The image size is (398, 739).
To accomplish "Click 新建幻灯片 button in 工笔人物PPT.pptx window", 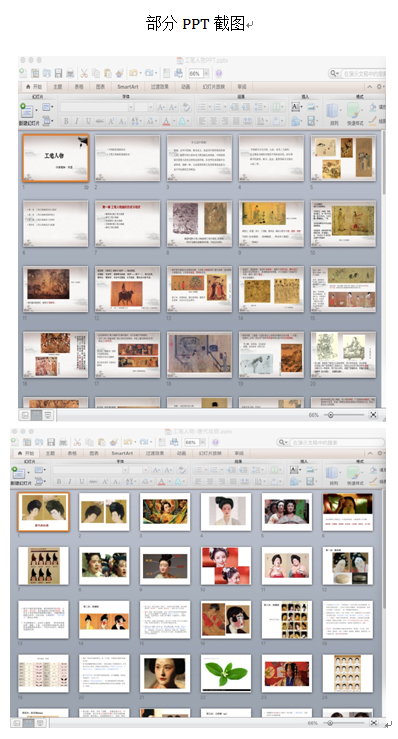I will point(29,116).
